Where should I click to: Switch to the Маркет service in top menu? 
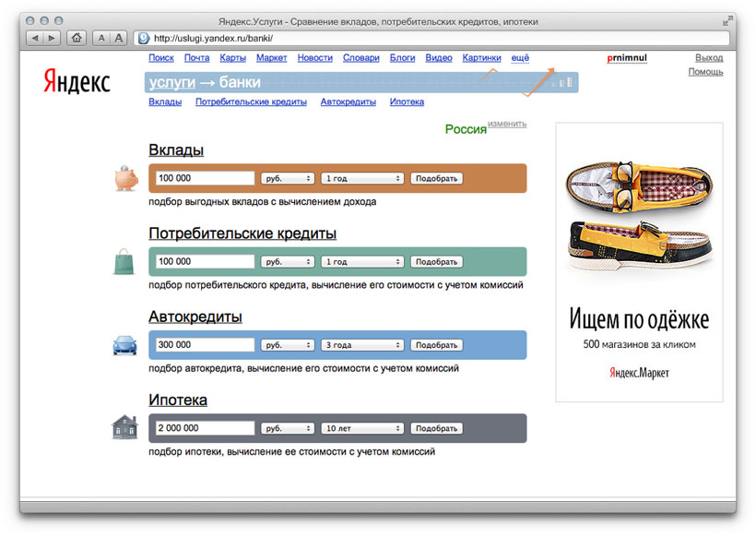pos(271,57)
